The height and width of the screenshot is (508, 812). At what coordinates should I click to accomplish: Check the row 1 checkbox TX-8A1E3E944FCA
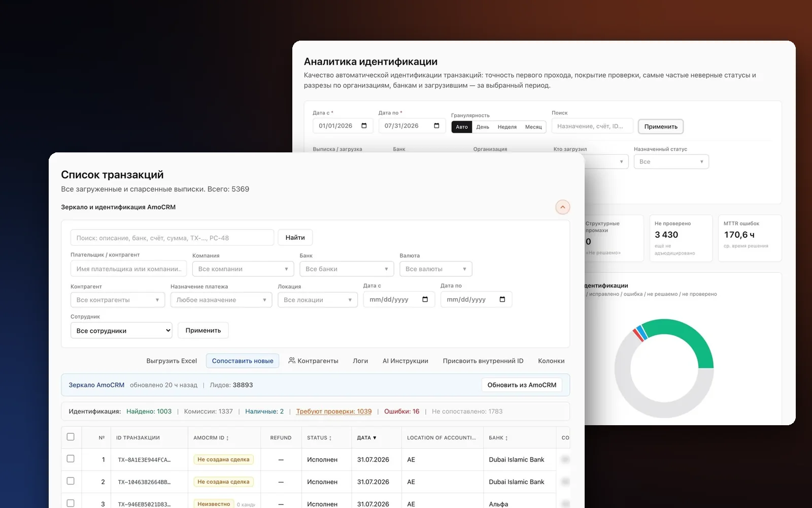[x=71, y=459]
